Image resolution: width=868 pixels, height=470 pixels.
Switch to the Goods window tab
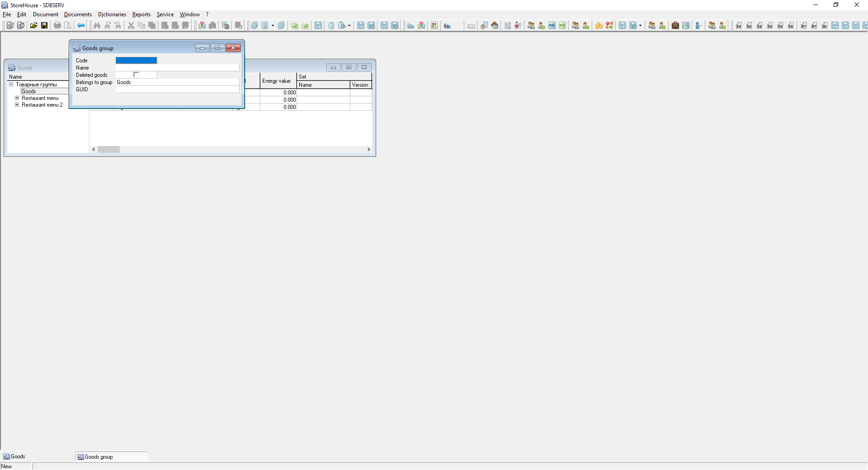[18, 456]
